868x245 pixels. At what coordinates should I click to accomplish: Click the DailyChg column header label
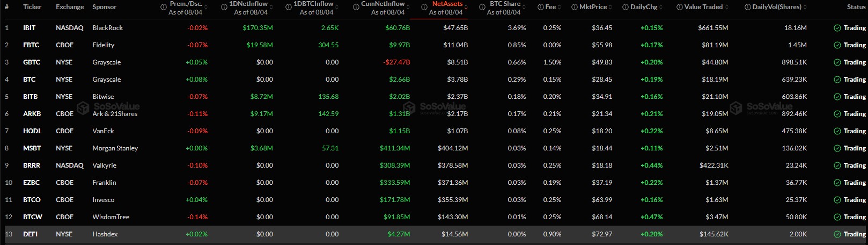(x=644, y=7)
